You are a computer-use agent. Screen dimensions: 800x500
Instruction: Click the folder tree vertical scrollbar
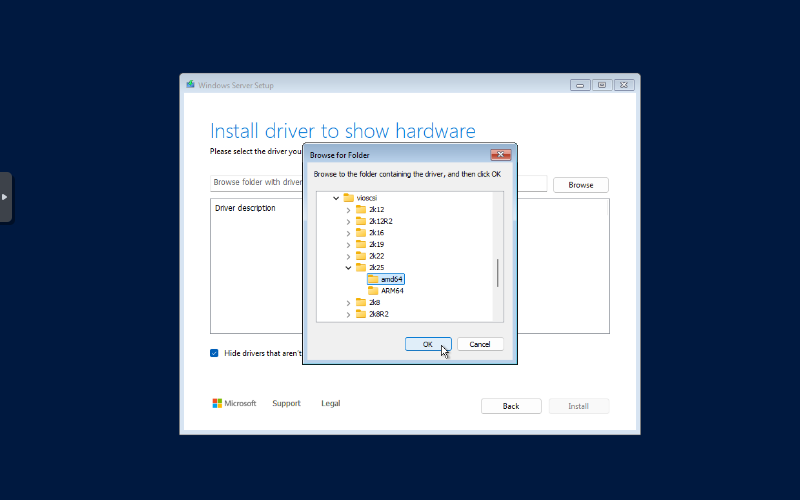click(497, 272)
